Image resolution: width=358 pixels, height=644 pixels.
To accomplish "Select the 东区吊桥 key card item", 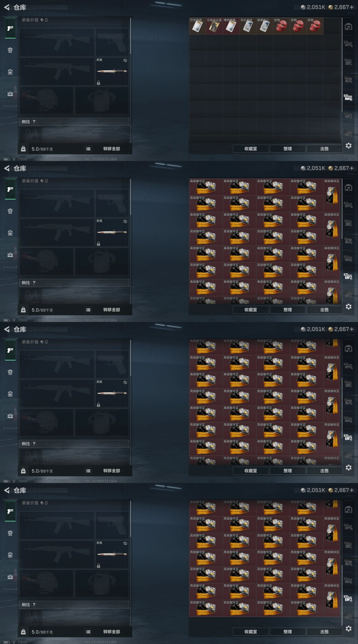I will pyautogui.click(x=248, y=26).
